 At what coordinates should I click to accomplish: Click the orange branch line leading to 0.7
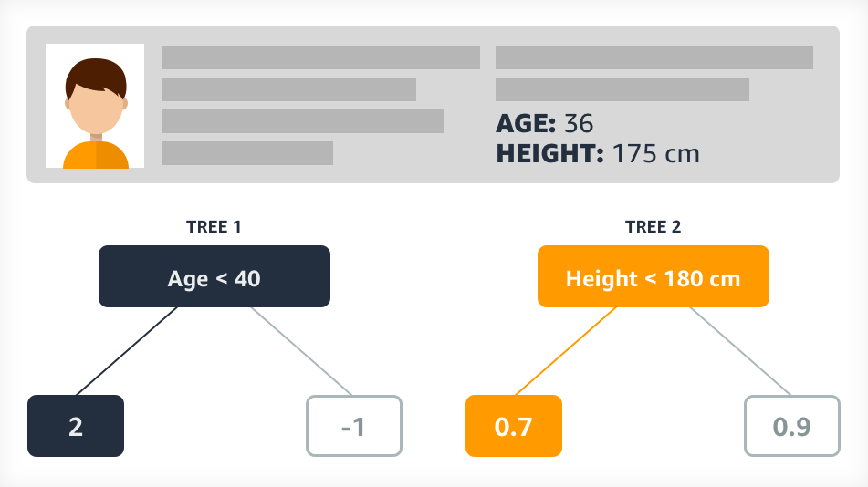click(x=565, y=351)
